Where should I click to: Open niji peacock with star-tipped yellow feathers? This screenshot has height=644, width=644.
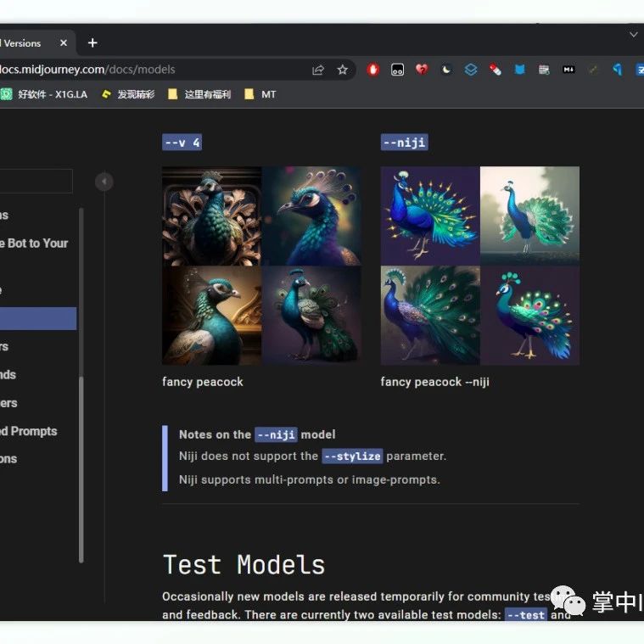pyautogui.click(x=430, y=216)
